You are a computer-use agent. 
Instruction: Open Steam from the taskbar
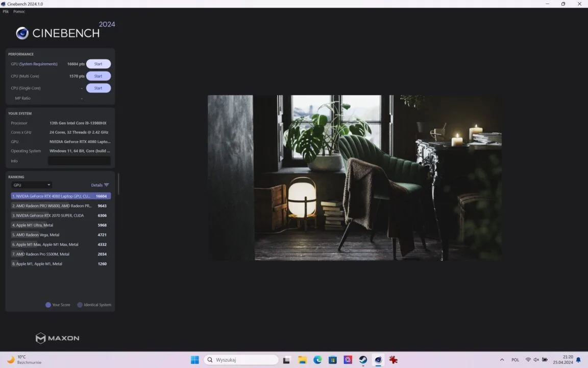363,360
